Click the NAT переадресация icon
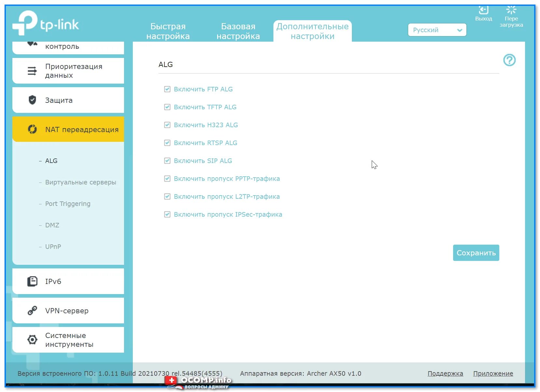540x392 pixels. [32, 129]
